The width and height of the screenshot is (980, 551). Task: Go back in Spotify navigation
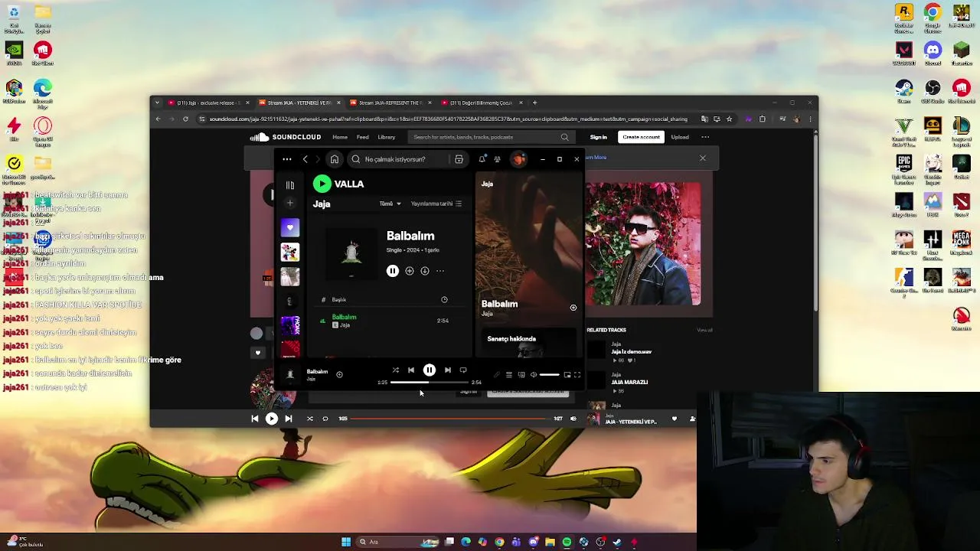[305, 159]
